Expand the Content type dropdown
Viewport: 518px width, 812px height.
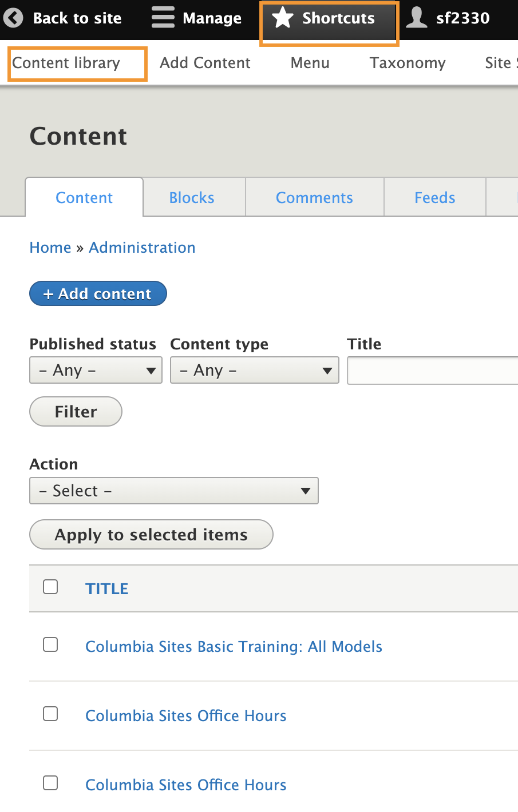[254, 371]
